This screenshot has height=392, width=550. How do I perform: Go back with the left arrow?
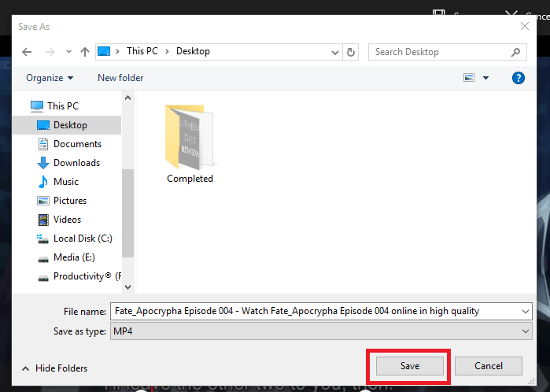pyautogui.click(x=27, y=52)
